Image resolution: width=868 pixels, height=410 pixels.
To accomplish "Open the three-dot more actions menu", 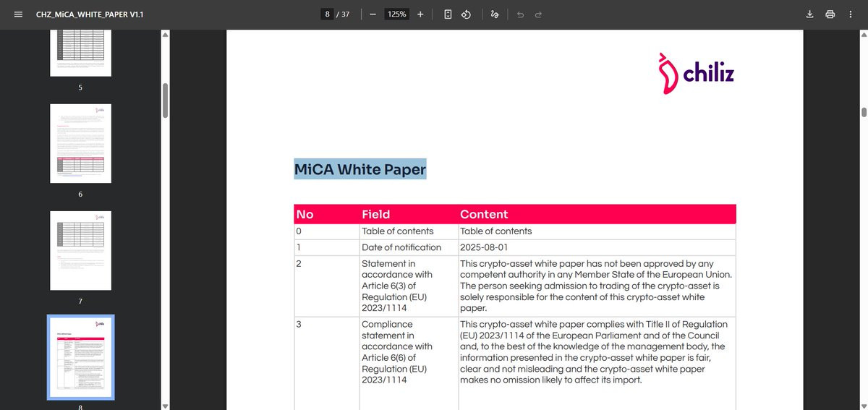I will (x=851, y=14).
